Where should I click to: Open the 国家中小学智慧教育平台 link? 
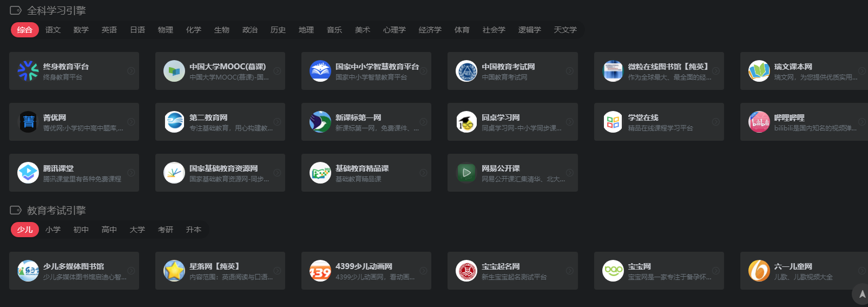click(377, 67)
